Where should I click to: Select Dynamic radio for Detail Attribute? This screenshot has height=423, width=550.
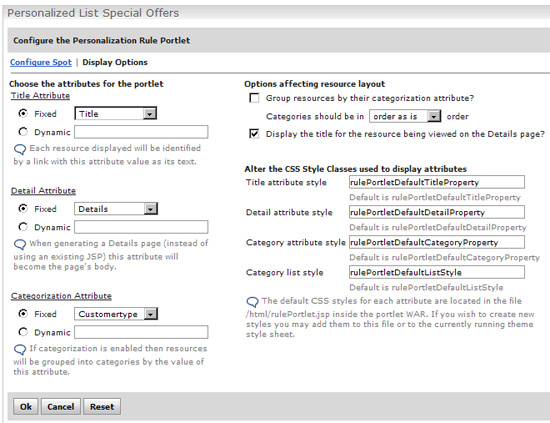pyautogui.click(x=23, y=227)
